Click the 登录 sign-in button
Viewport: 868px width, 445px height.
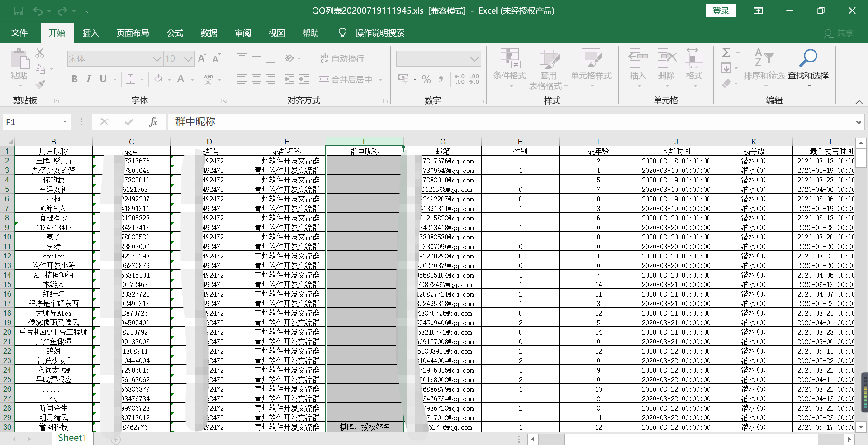(x=721, y=10)
